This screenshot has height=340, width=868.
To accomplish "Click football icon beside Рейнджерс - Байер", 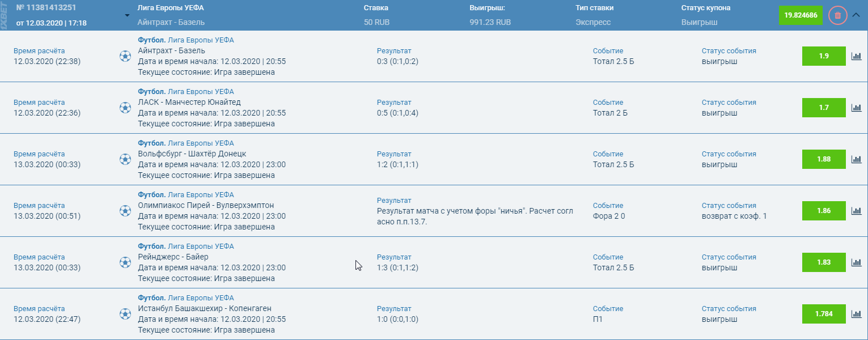I will tap(125, 262).
